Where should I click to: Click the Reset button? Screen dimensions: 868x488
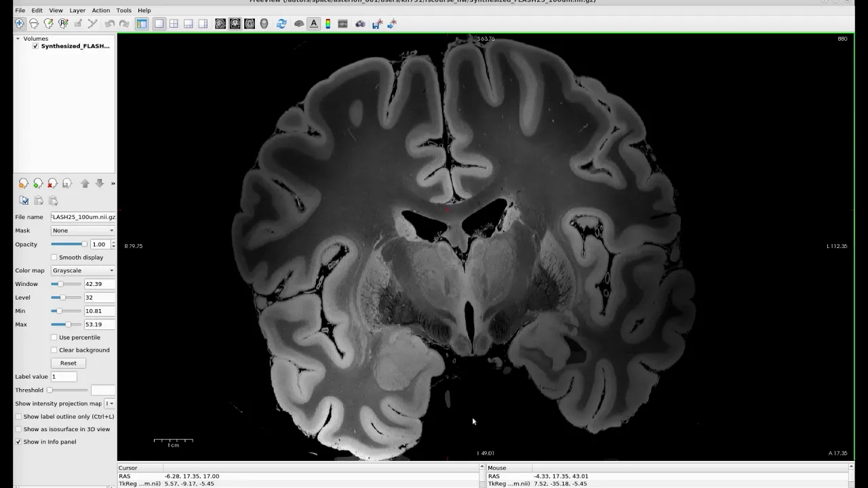tap(68, 363)
